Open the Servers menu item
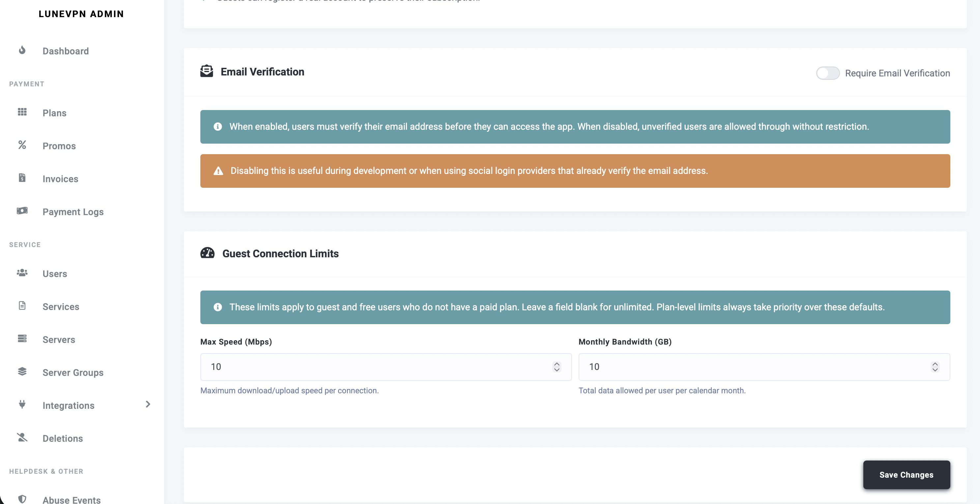This screenshot has height=504, width=980. point(59,340)
